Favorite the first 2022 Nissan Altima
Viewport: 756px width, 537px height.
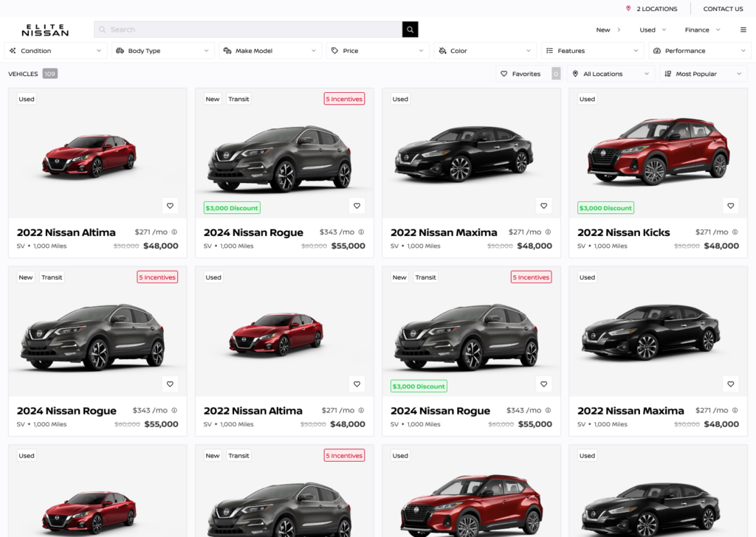pyautogui.click(x=170, y=206)
